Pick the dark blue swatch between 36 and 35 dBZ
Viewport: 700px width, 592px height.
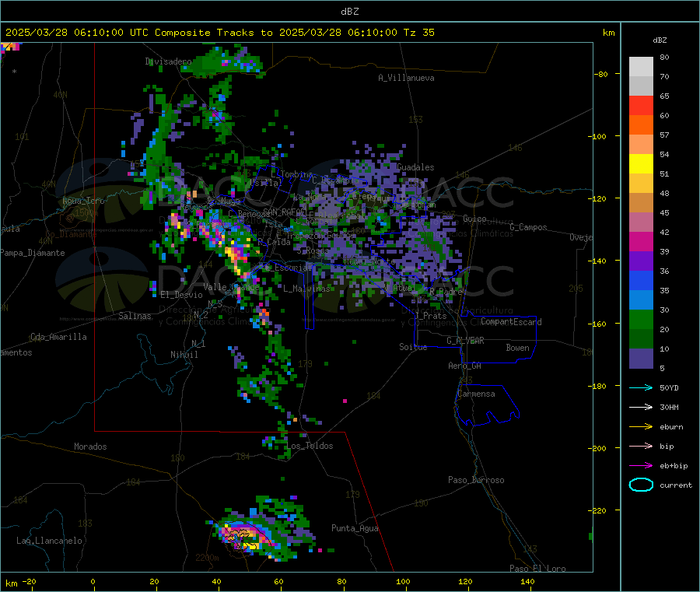(641, 280)
